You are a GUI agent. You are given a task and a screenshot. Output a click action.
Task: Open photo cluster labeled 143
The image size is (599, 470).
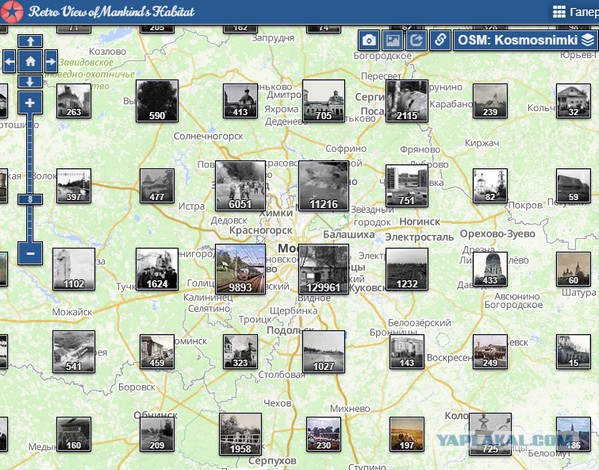407,352
